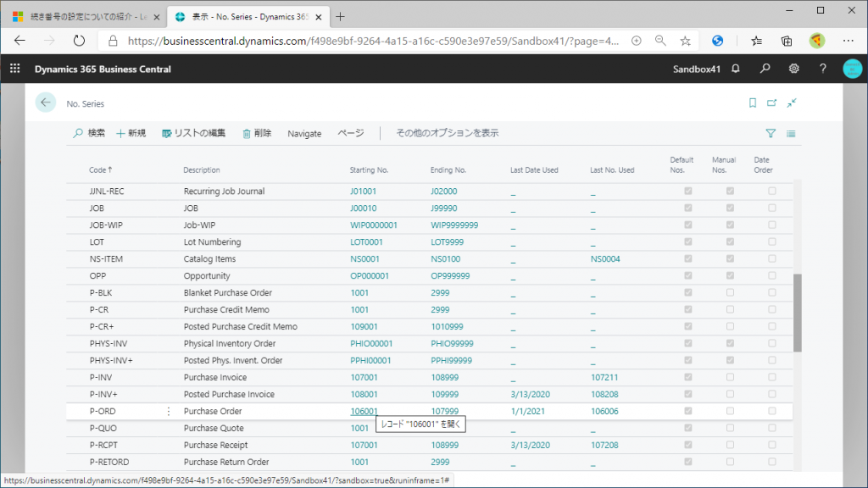Collapse the page with the shrink icon

click(x=792, y=103)
